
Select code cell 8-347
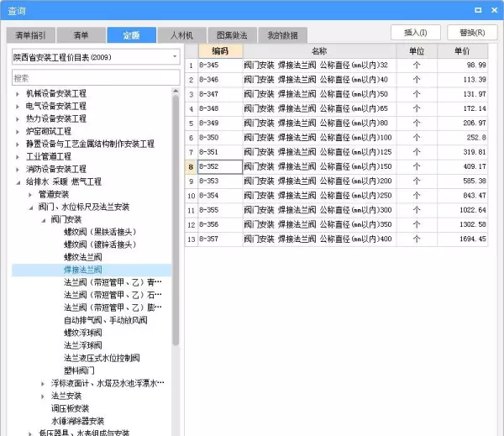pos(220,94)
